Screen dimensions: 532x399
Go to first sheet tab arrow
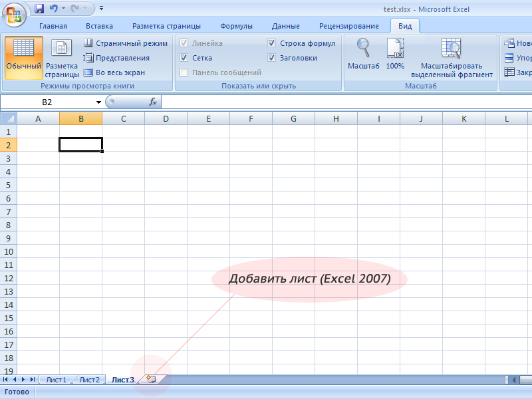pos(5,379)
